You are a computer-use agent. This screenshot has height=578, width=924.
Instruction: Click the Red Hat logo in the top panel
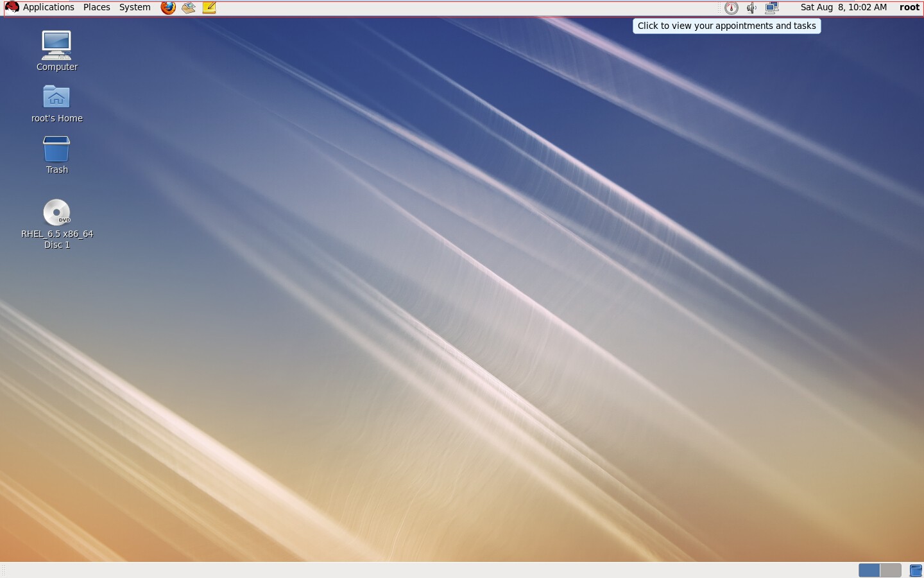pos(12,8)
